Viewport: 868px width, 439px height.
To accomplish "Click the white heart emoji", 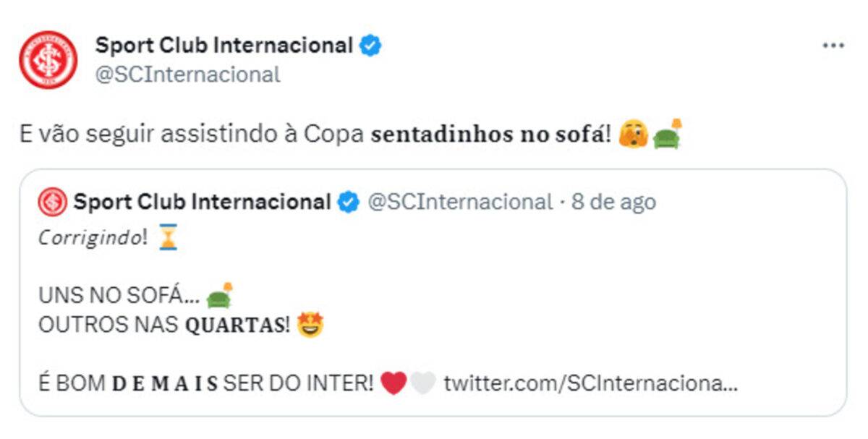I will click(x=422, y=383).
